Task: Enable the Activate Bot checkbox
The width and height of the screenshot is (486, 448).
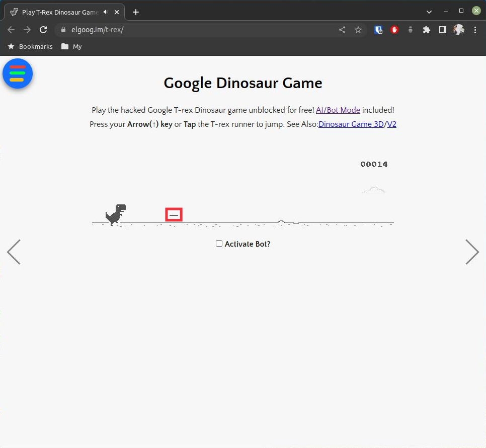Action: pyautogui.click(x=219, y=244)
